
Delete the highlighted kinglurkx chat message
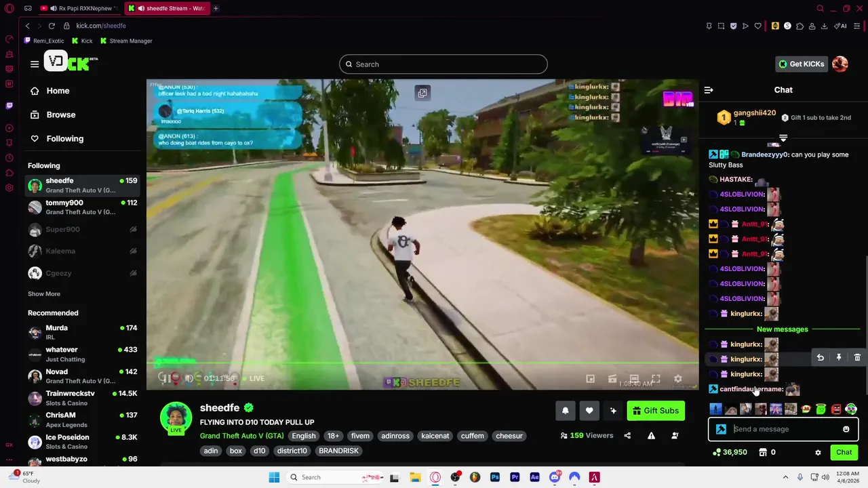[x=857, y=357]
